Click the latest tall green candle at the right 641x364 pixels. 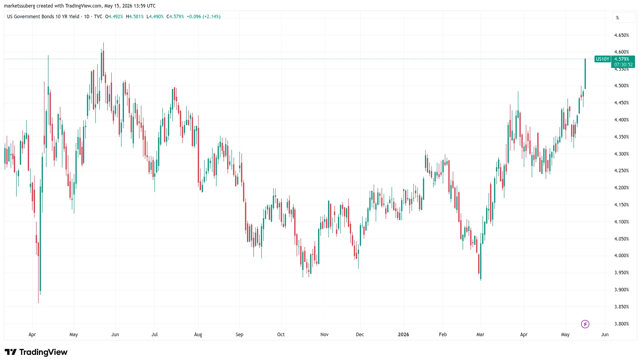pos(585,74)
